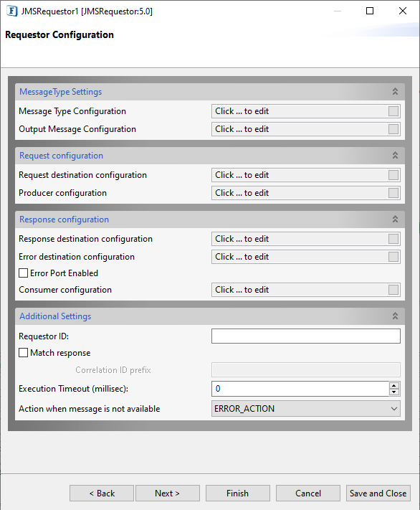Screen dimensions: 420x510
Task: Open Message Type Configuration edit button
Action: (x=393, y=111)
